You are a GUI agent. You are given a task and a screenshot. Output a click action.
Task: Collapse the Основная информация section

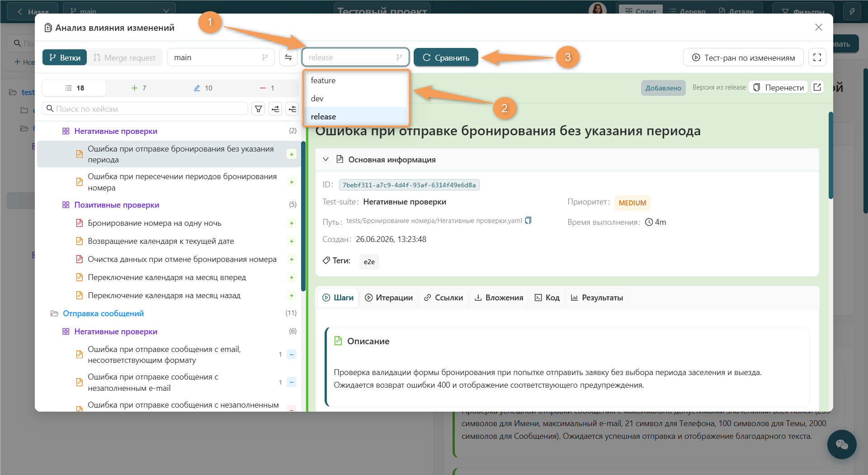325,159
